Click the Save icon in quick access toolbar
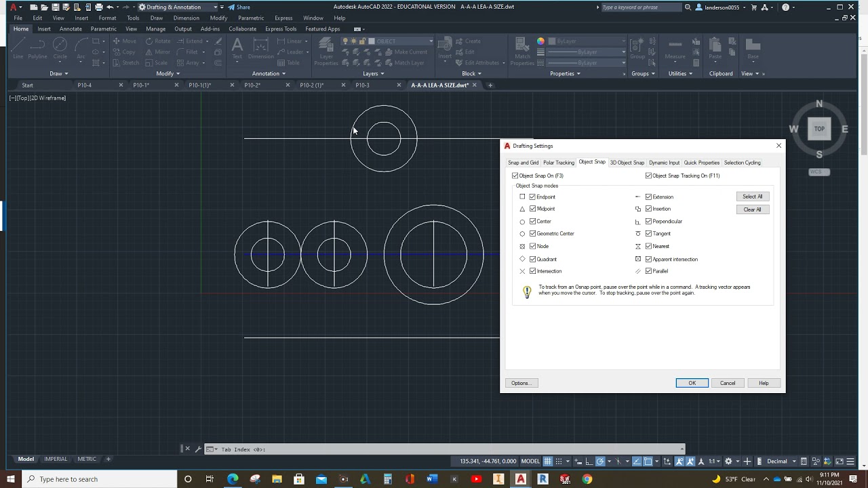 tap(56, 7)
